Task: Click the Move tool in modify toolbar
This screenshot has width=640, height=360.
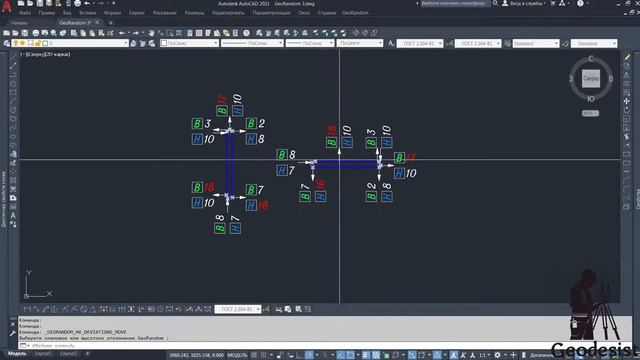Action: click(627, 101)
